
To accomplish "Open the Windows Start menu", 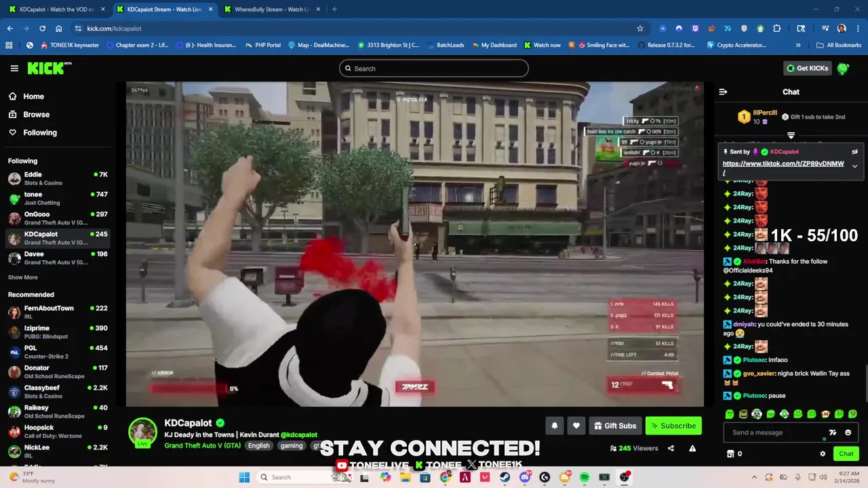I will (x=244, y=477).
